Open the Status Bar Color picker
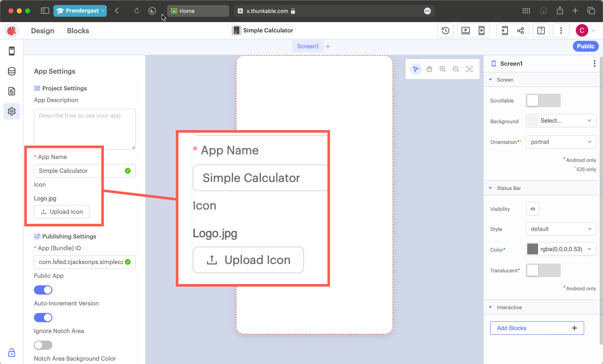 tap(561, 249)
